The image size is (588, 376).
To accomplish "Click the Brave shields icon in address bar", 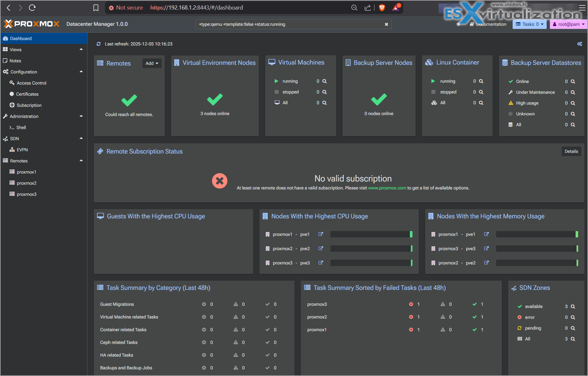I will click(x=382, y=8).
